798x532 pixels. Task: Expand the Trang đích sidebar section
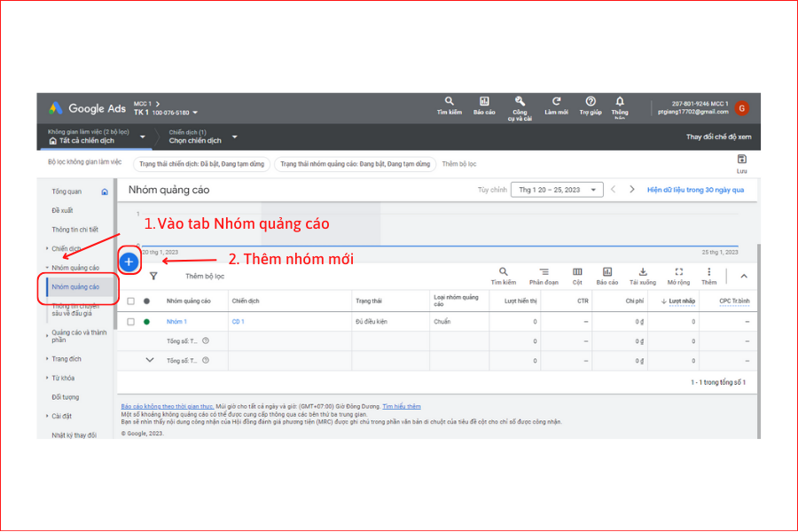click(47, 359)
